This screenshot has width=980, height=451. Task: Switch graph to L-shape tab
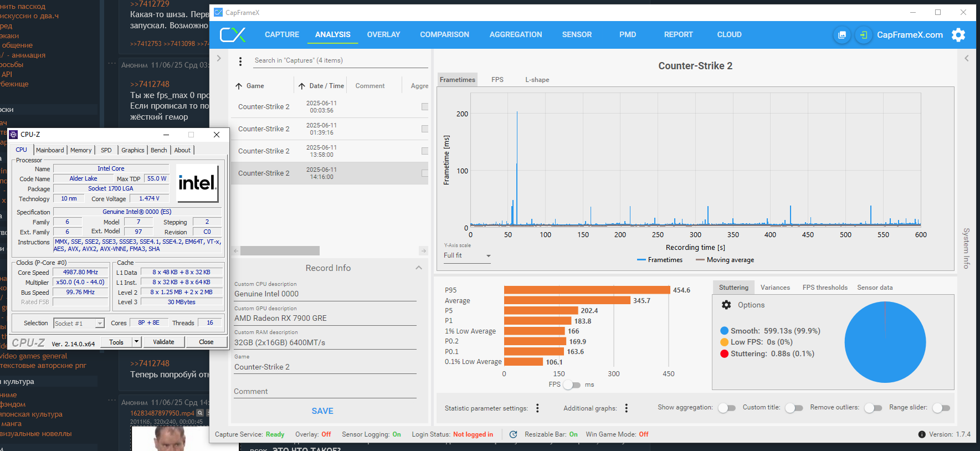537,80
